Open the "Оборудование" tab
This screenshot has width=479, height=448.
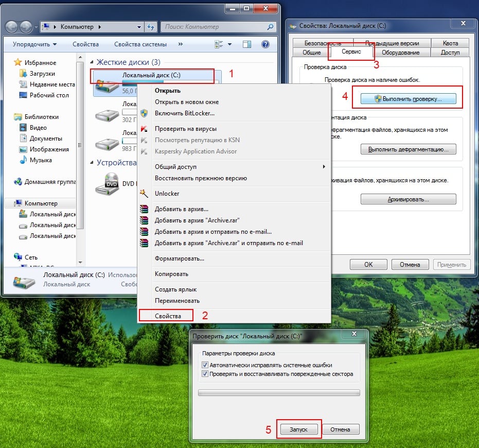pos(400,53)
